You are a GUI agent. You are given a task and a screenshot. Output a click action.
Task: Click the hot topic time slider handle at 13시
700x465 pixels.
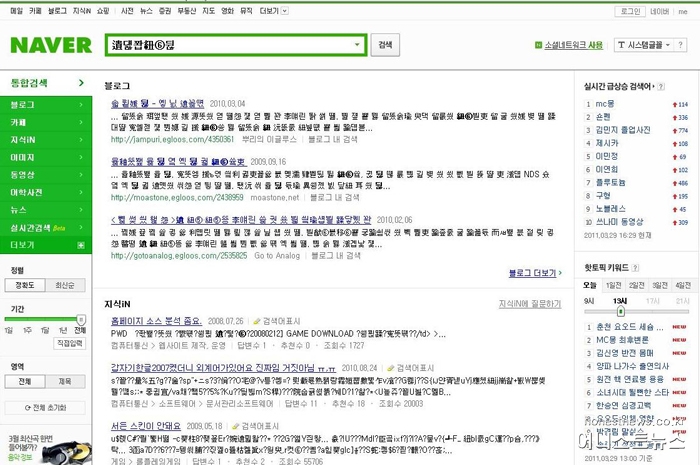(x=621, y=311)
